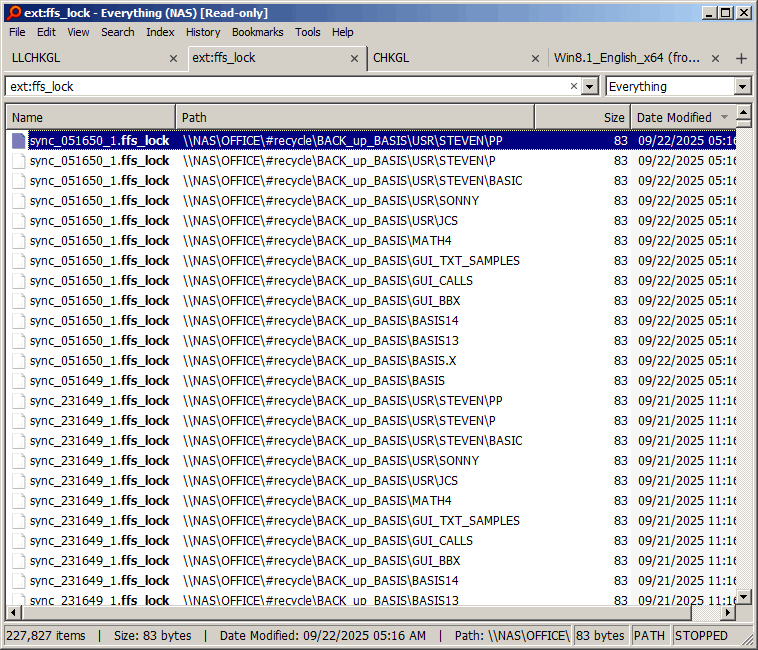Select file icon in first USR\STEVEN\BASIC row
The height and width of the screenshot is (650, 758).
tap(19, 181)
